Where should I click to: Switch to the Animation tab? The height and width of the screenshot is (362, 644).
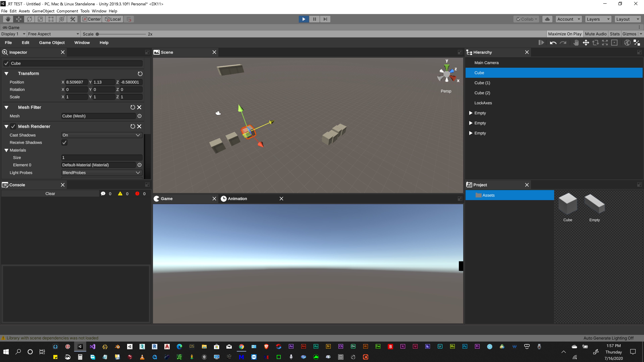click(x=237, y=199)
